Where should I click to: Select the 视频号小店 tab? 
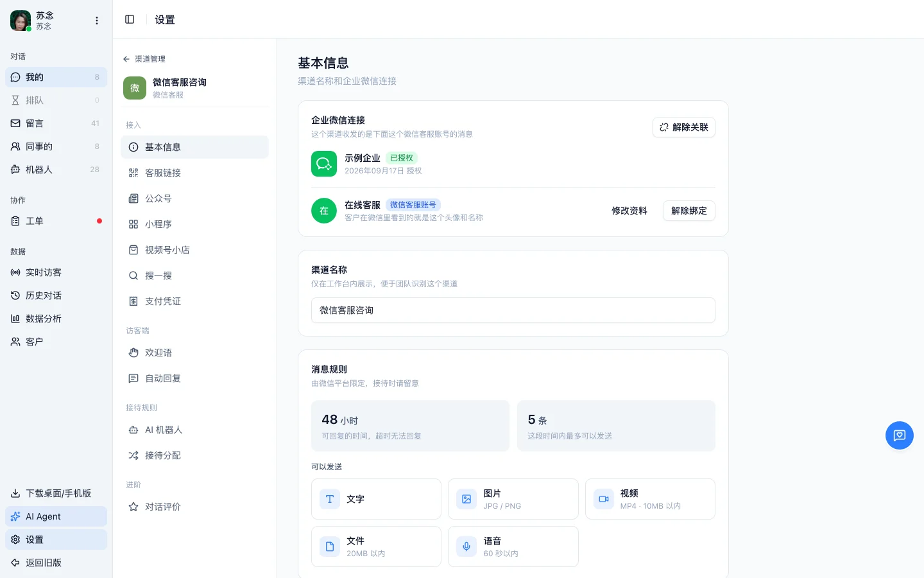(x=194, y=250)
